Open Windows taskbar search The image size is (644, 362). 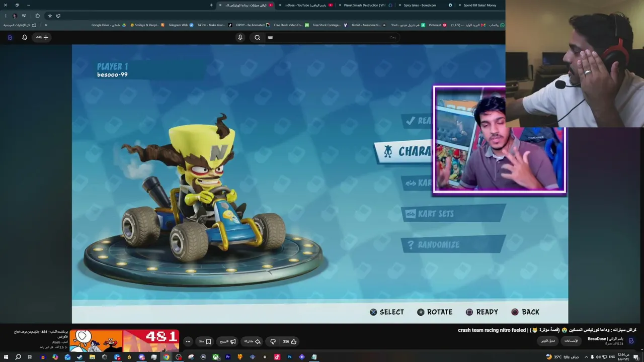[18, 357]
